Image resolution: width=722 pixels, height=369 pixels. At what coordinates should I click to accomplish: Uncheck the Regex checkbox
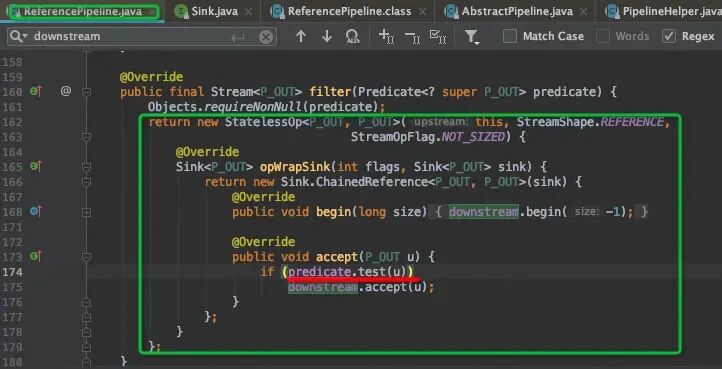[x=669, y=36]
